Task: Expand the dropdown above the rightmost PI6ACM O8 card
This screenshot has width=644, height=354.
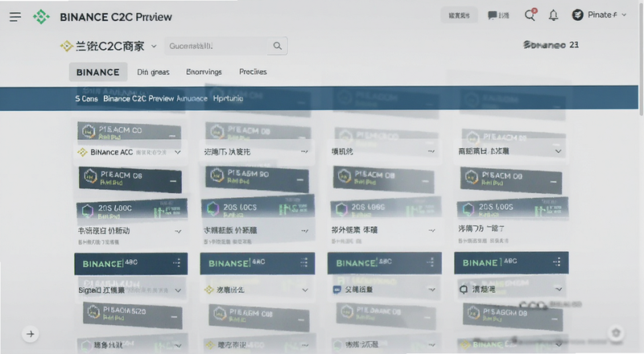Action: 559,151
